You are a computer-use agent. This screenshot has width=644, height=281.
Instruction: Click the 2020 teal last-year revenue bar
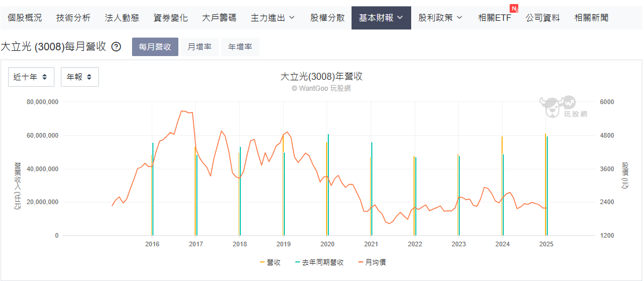(328, 185)
